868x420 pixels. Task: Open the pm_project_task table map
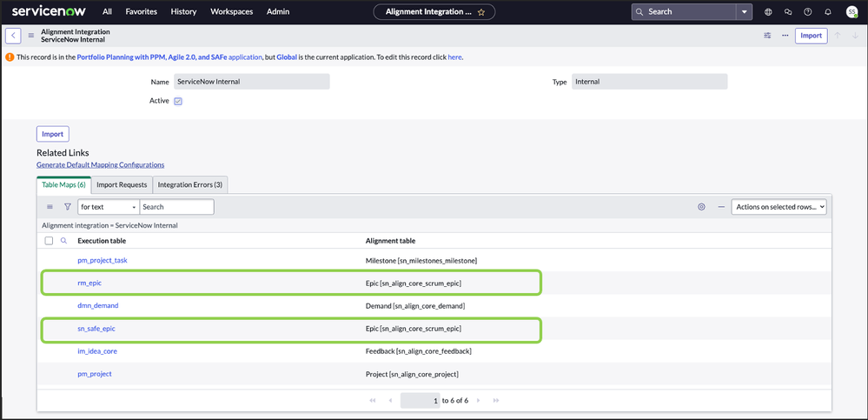(x=103, y=260)
